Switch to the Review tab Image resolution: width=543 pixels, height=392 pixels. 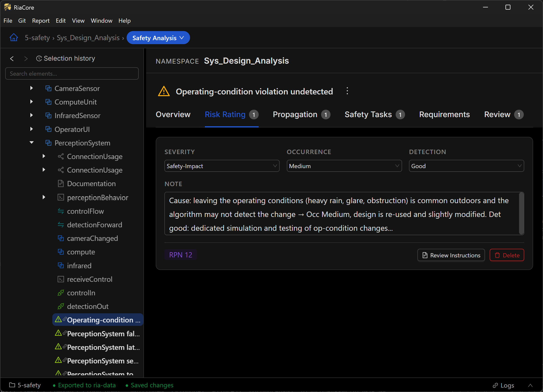pyautogui.click(x=504, y=115)
